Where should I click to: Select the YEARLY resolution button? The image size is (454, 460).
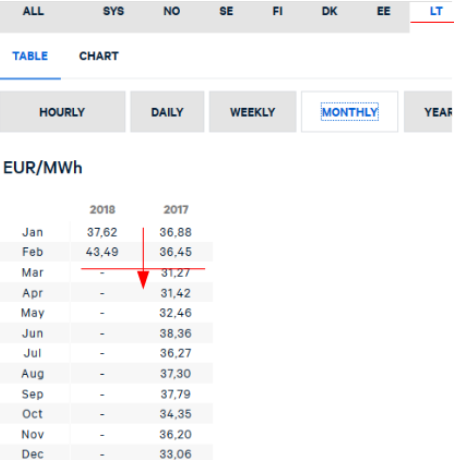(x=429, y=112)
